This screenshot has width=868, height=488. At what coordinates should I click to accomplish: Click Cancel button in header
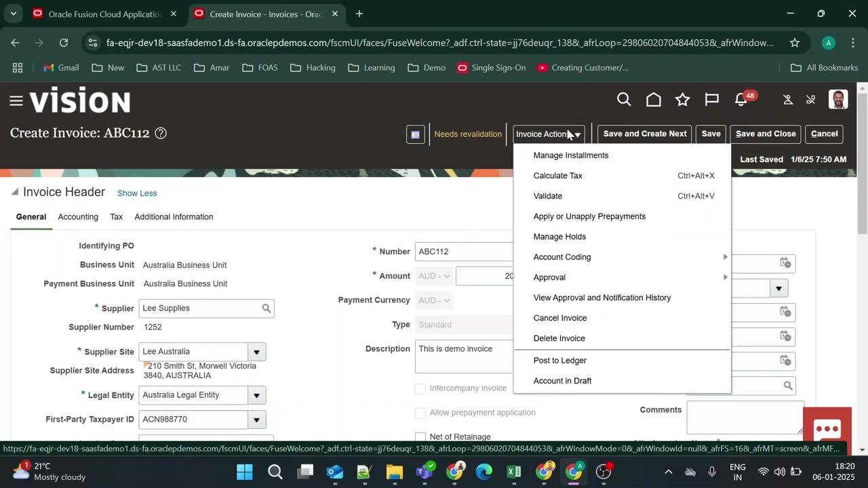pos(825,134)
